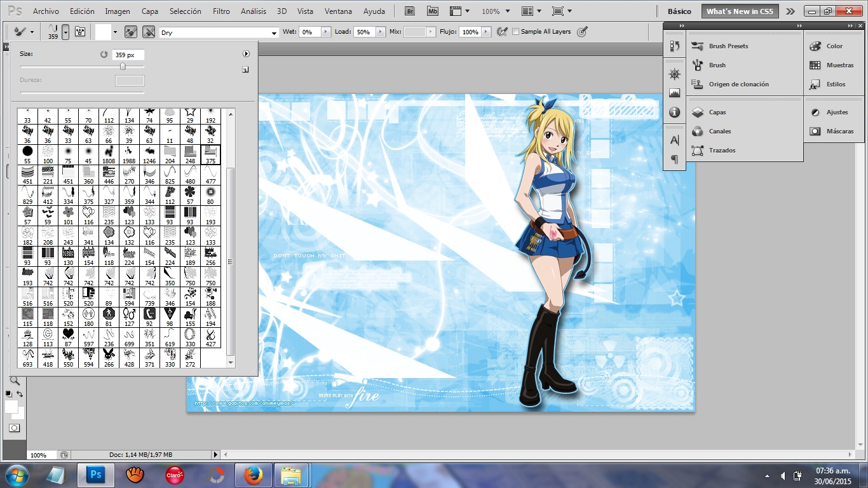Open the Paragraph panel icon

pyautogui.click(x=675, y=159)
